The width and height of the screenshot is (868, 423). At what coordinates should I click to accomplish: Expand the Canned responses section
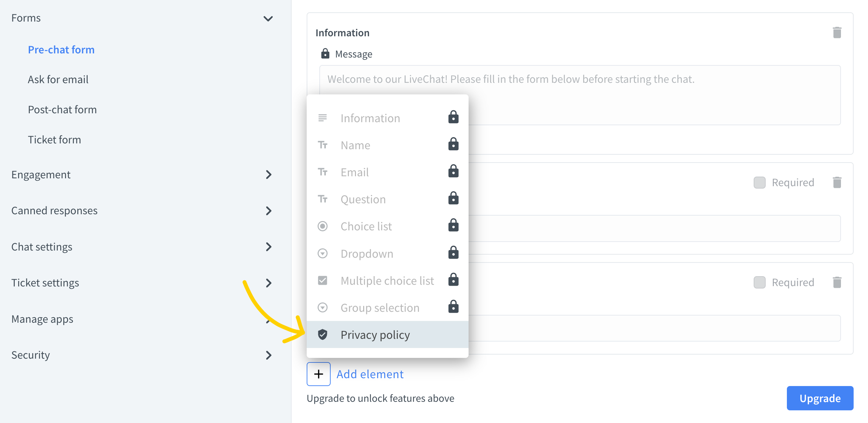pos(269,210)
